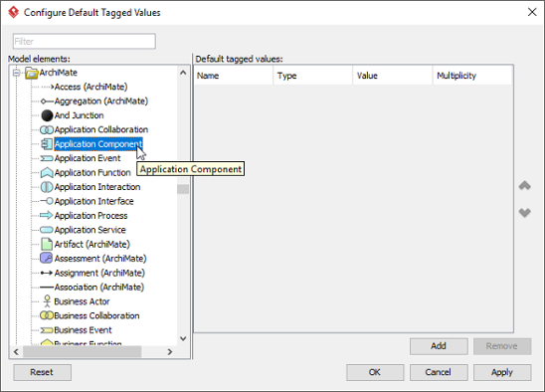Select Application Interaction element
The image size is (545, 392).
[x=97, y=187]
